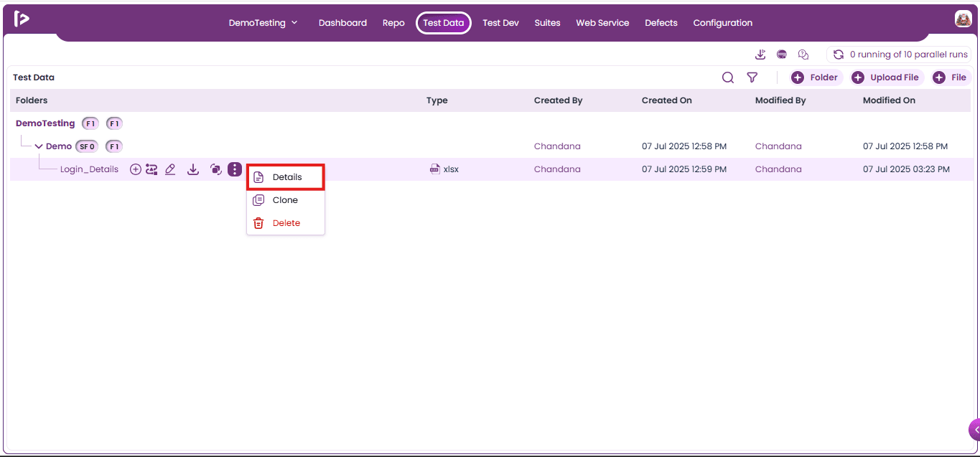
Task: Open the DemoTesting project dropdown
Action: 263,23
